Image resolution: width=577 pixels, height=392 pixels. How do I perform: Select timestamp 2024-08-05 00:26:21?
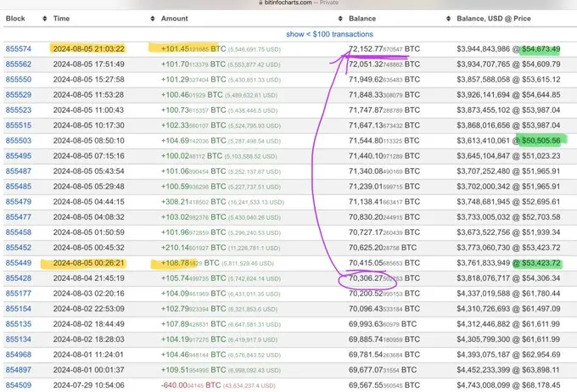click(89, 263)
